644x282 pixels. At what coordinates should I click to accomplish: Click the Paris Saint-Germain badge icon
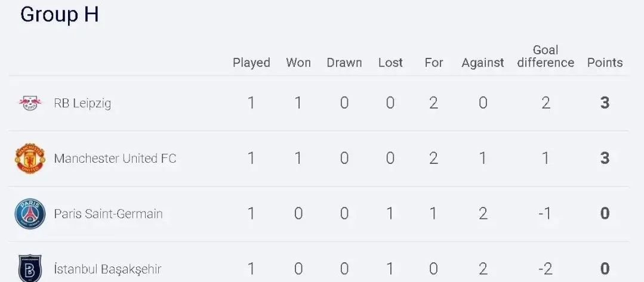coord(30,214)
